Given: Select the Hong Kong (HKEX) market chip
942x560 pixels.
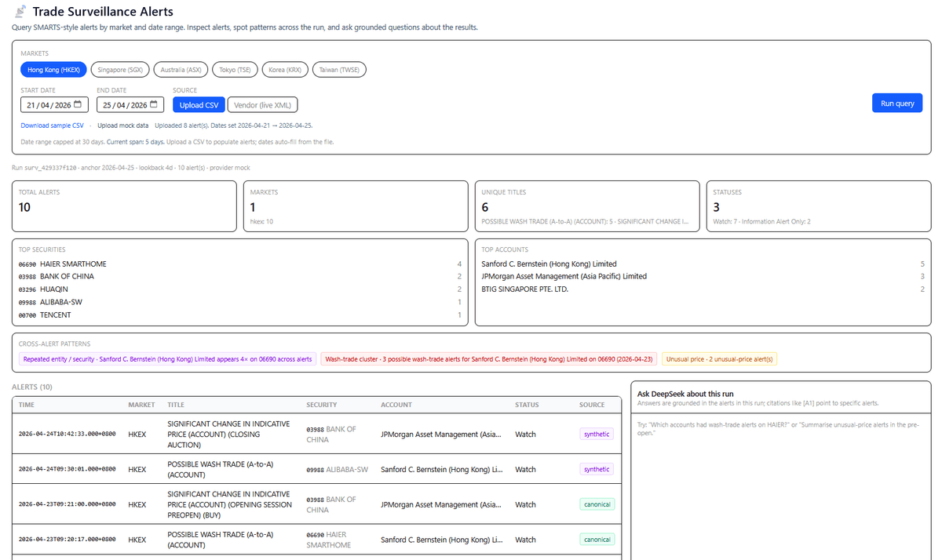Looking at the screenshot, I should (x=53, y=70).
